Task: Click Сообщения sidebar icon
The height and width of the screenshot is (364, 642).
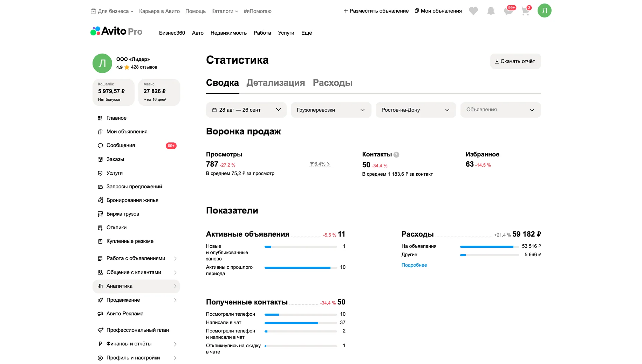Action: click(x=100, y=146)
